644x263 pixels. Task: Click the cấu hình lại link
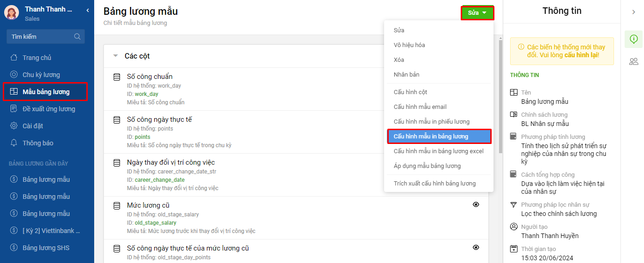tap(581, 55)
